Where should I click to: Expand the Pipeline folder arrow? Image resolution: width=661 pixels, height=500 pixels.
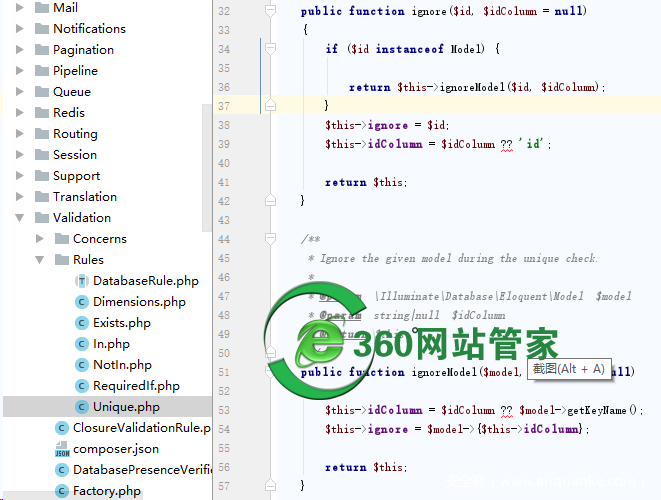pos(19,70)
